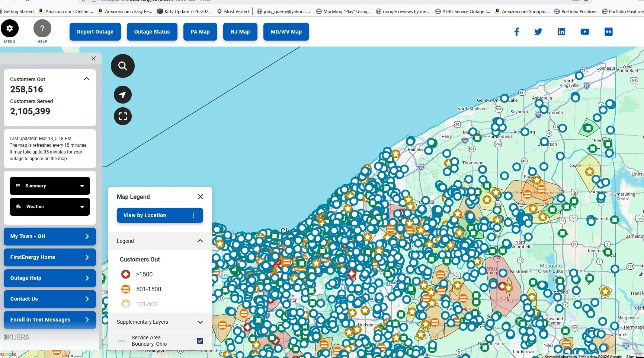Image resolution: width=644 pixels, height=358 pixels.
Task: Expand the FirstEnergy Home chevron
Action: [x=87, y=257]
